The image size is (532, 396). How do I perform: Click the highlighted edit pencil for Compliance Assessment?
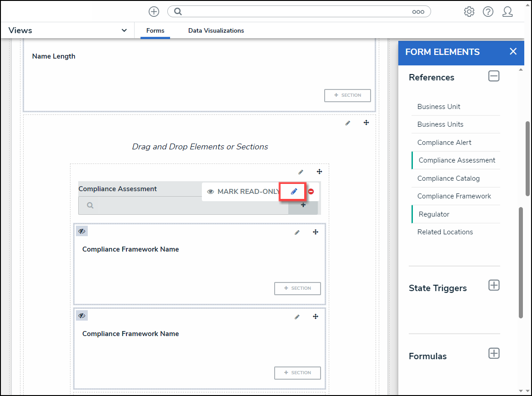294,192
